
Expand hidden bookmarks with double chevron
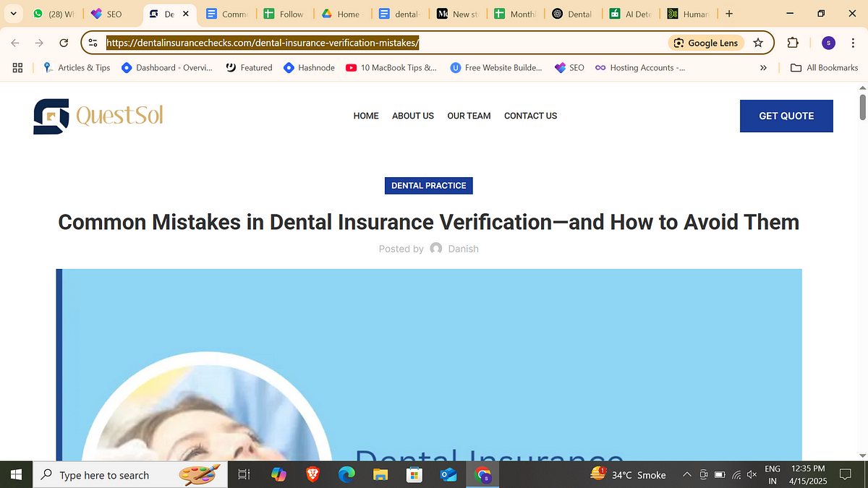coord(763,67)
